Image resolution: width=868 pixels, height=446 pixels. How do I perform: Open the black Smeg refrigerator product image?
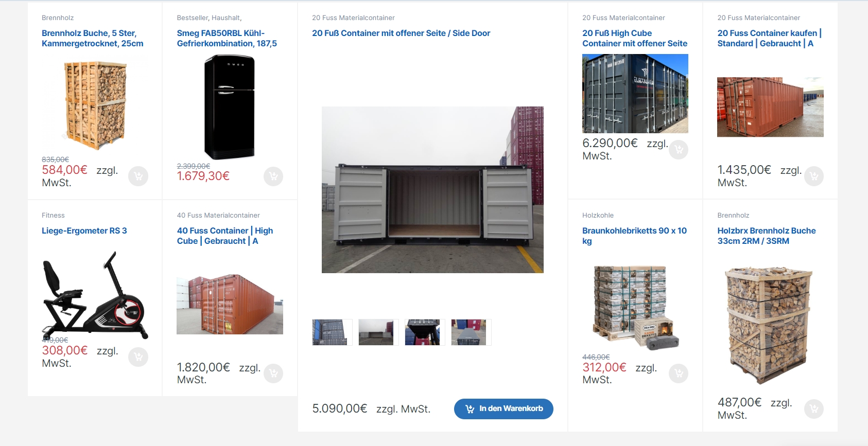tap(230, 107)
